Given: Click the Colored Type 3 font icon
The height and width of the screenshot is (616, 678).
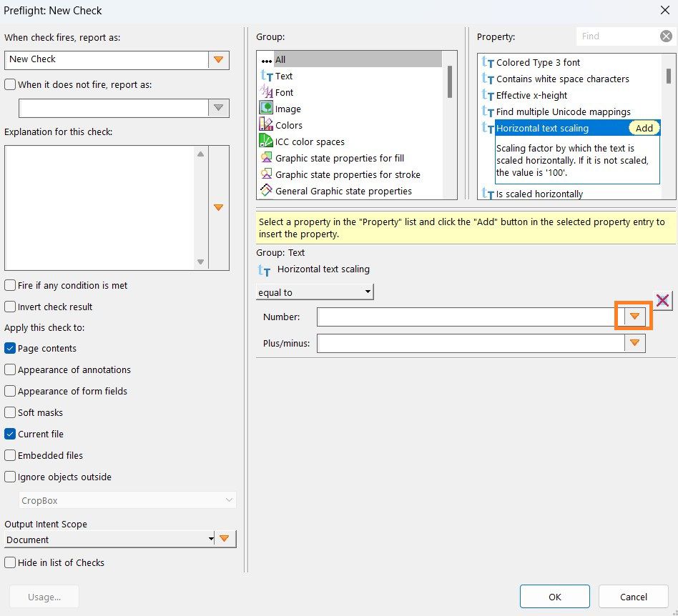Looking at the screenshot, I should (488, 63).
